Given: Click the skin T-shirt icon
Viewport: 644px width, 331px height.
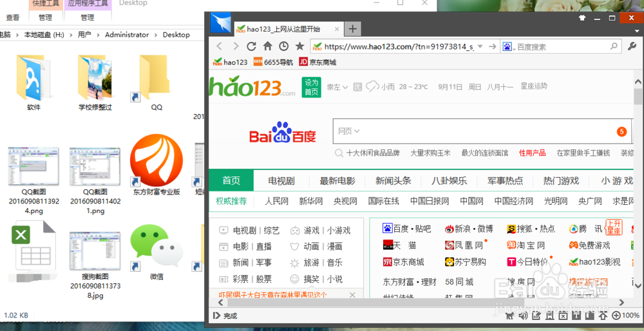Looking at the screenshot, I should pos(582,18).
